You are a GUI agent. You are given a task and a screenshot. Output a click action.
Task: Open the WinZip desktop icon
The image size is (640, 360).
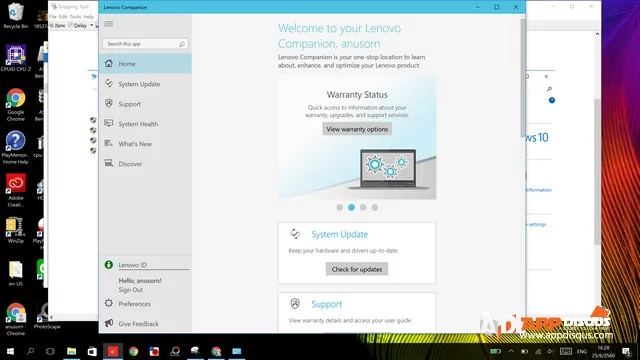coord(16,231)
